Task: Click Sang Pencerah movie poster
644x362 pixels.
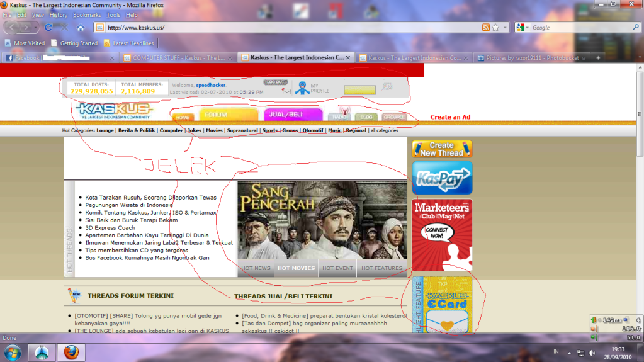Action: [x=322, y=220]
